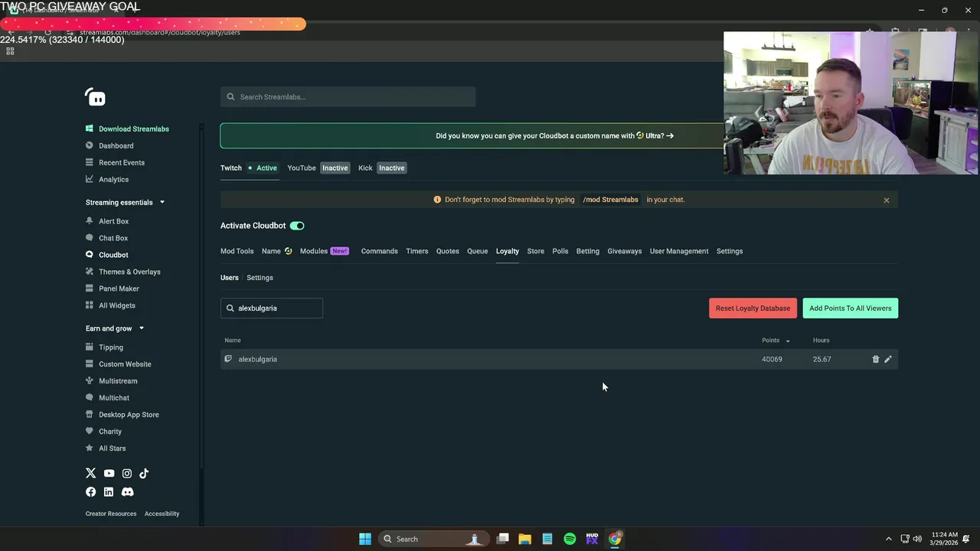Open Polls tab

click(560, 251)
